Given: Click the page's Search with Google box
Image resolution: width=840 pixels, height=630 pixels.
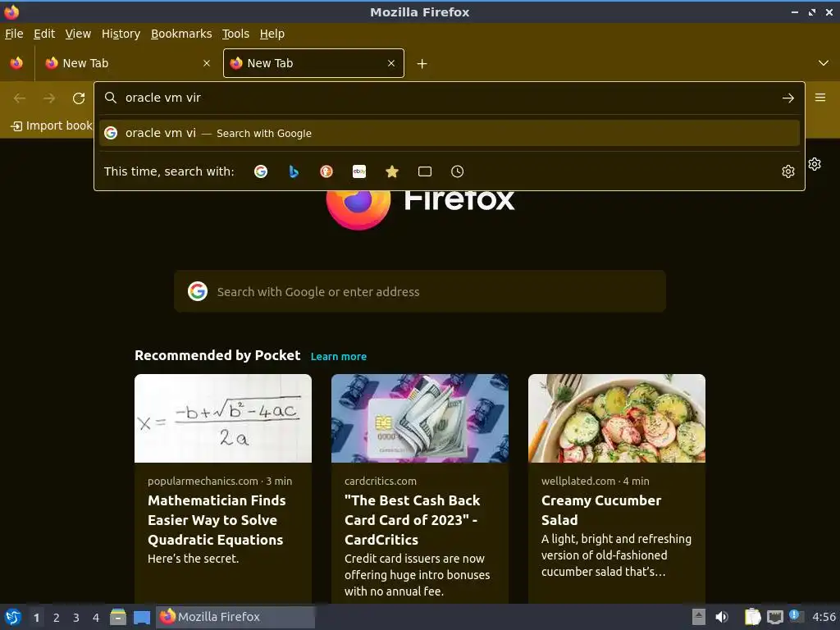Looking at the screenshot, I should (420, 291).
